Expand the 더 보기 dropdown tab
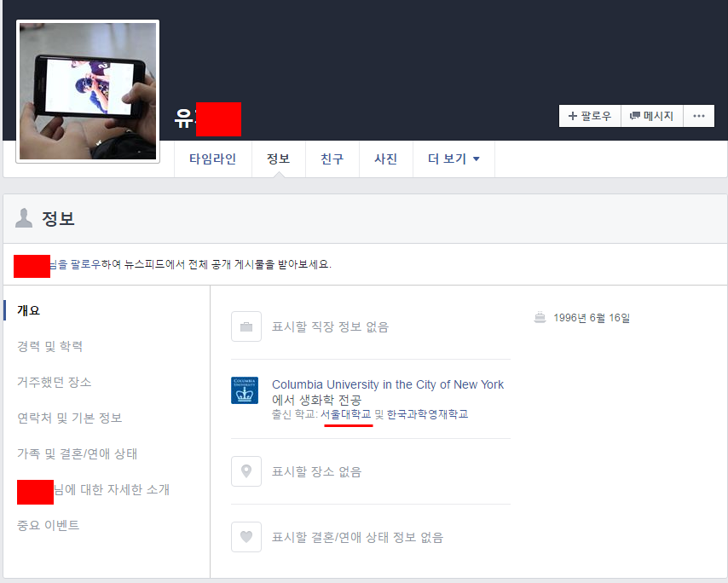 454,159
